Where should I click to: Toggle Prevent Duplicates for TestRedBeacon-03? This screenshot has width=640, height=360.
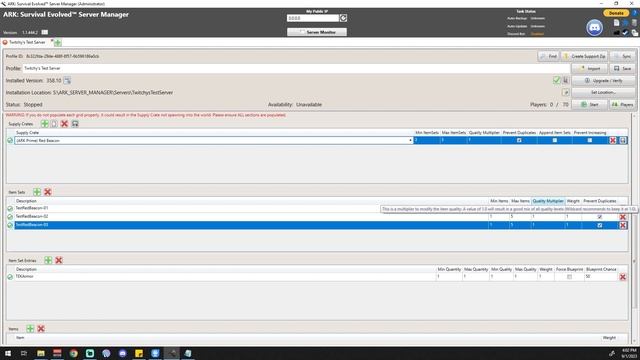[x=600, y=225]
